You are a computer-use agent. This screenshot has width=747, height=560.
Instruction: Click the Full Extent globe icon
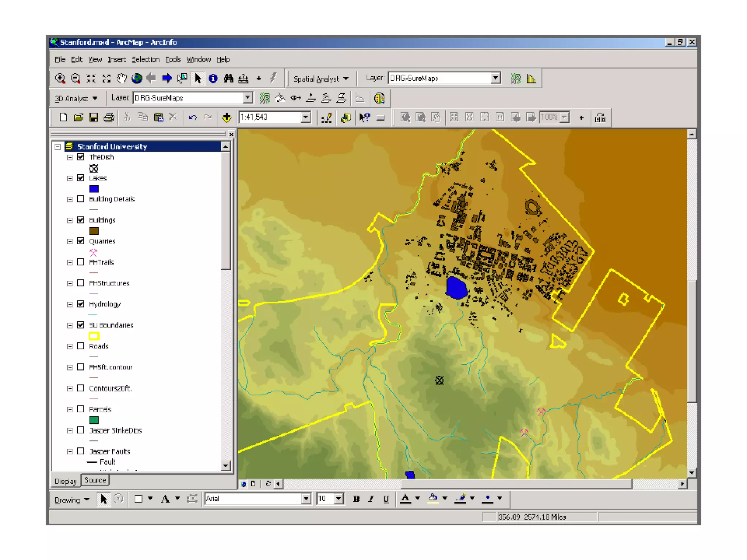[137, 78]
